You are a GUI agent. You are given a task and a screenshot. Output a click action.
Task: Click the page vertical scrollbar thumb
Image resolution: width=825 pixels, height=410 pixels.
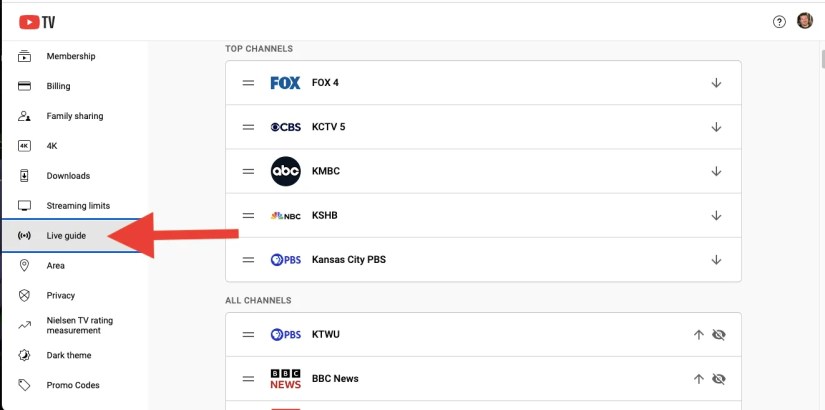tap(822, 57)
